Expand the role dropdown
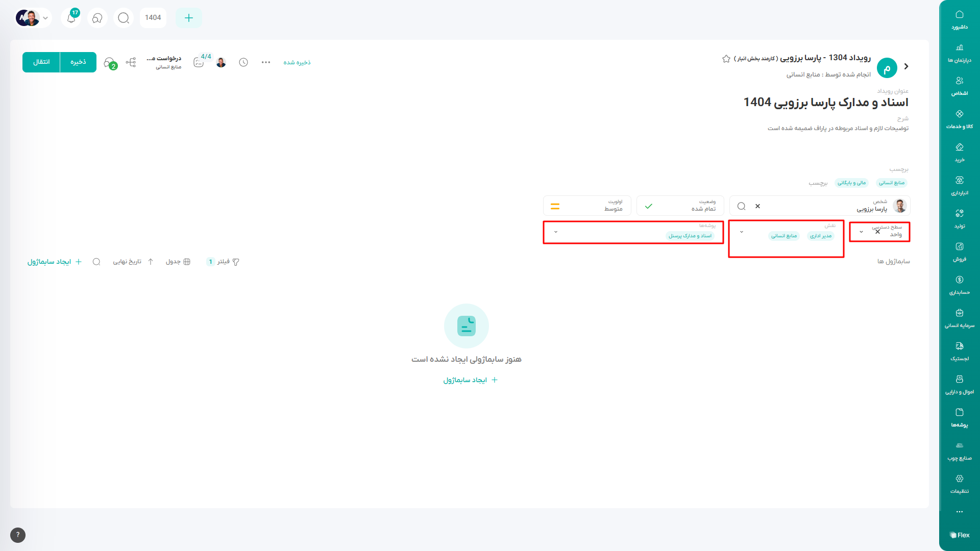The width and height of the screenshot is (980, 551). click(x=742, y=232)
